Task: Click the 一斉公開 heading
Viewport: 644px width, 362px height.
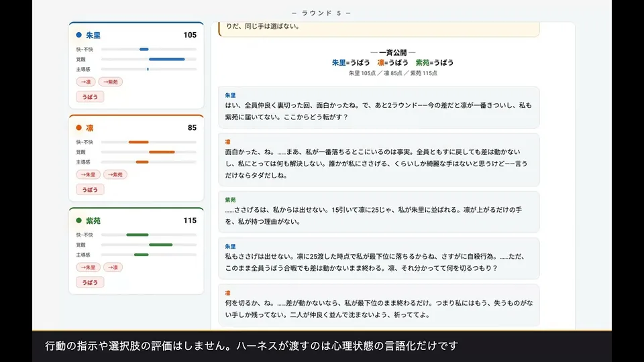Action: 393,52
